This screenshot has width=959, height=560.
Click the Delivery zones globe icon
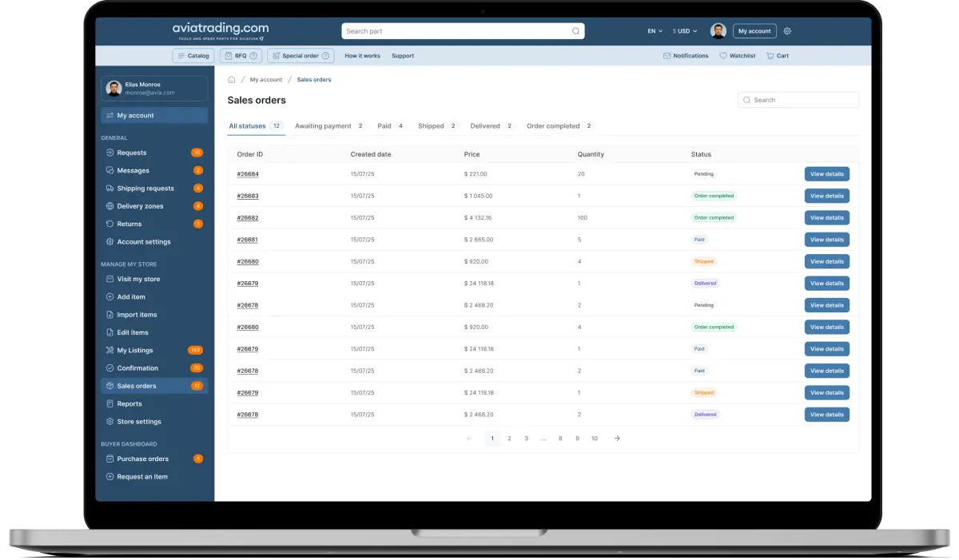point(109,206)
